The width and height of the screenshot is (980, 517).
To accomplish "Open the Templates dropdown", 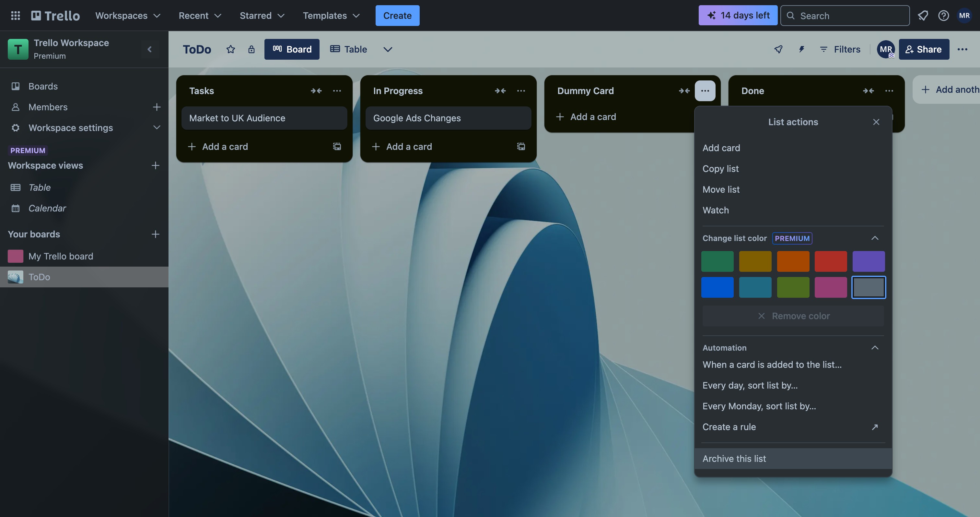I will point(331,16).
